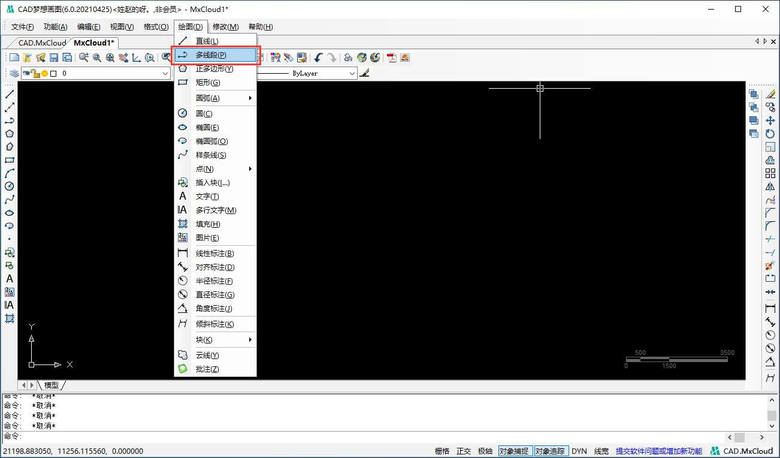The image size is (780, 458).
Task: Select the text tool A in left toolbar
Action: pyautogui.click(x=10, y=278)
